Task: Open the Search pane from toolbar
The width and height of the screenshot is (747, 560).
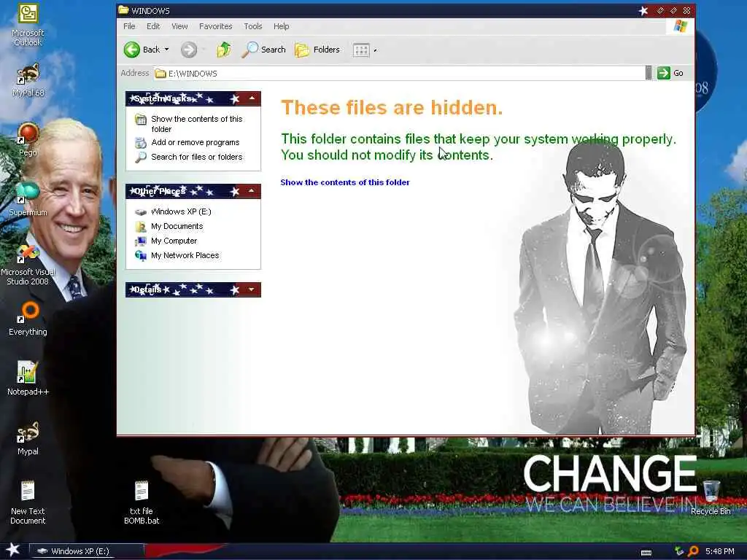Action: pos(263,50)
